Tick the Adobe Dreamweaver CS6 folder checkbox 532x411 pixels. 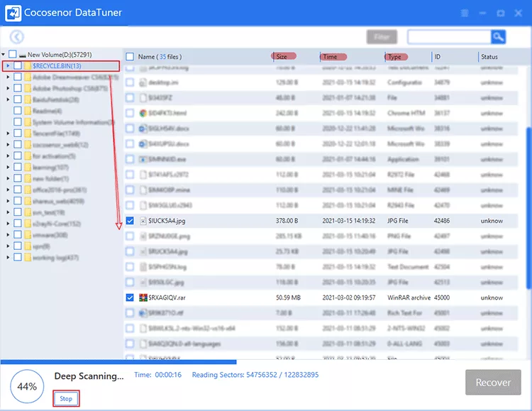tap(18, 77)
